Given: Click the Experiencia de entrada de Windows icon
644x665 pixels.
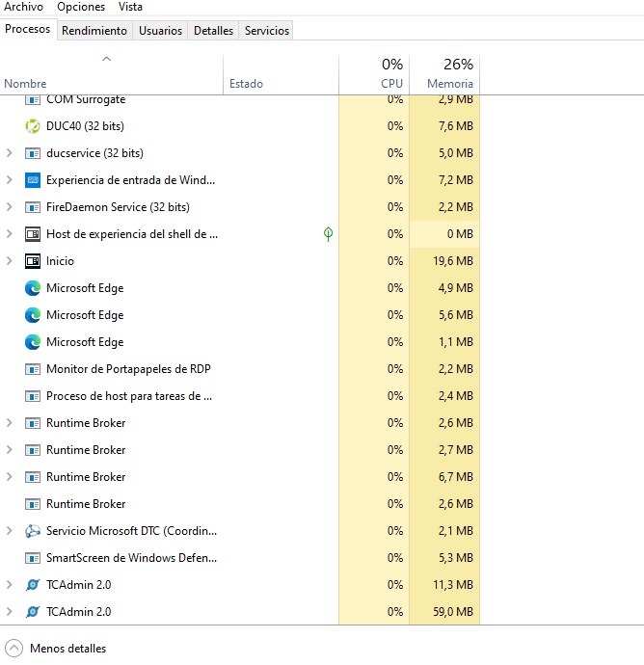Looking at the screenshot, I should coord(33,180).
